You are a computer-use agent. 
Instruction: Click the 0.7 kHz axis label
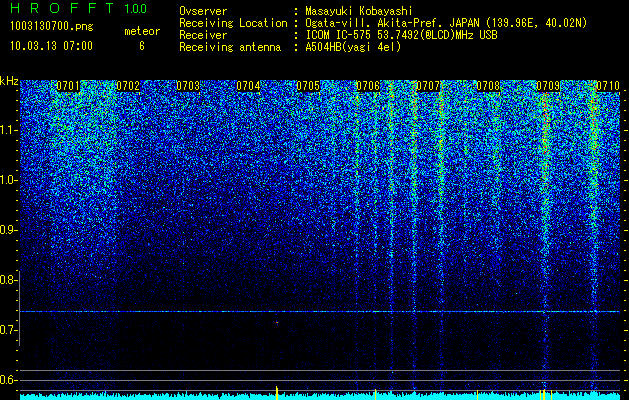point(9,330)
